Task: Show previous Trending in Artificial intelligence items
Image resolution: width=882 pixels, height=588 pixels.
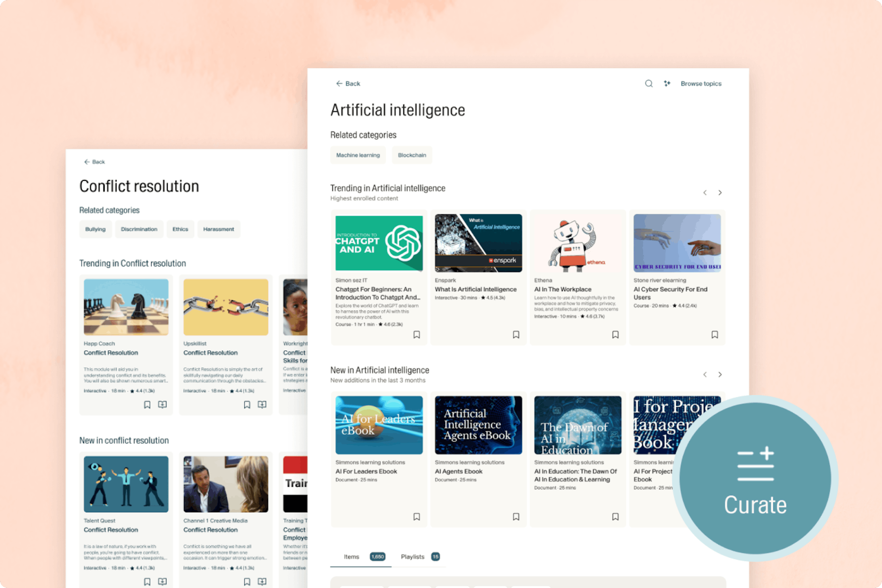Action: 705,193
